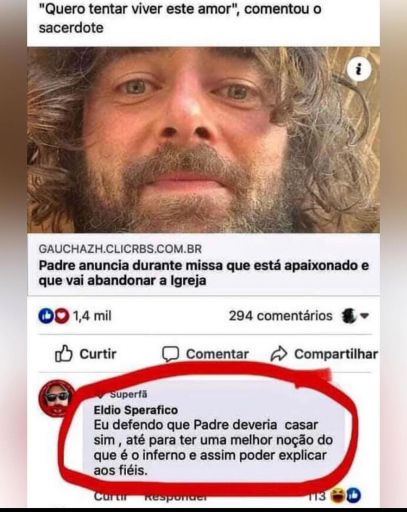Click the profile avatar beside dropdown arrow
The image size is (407, 512).
[349, 315]
